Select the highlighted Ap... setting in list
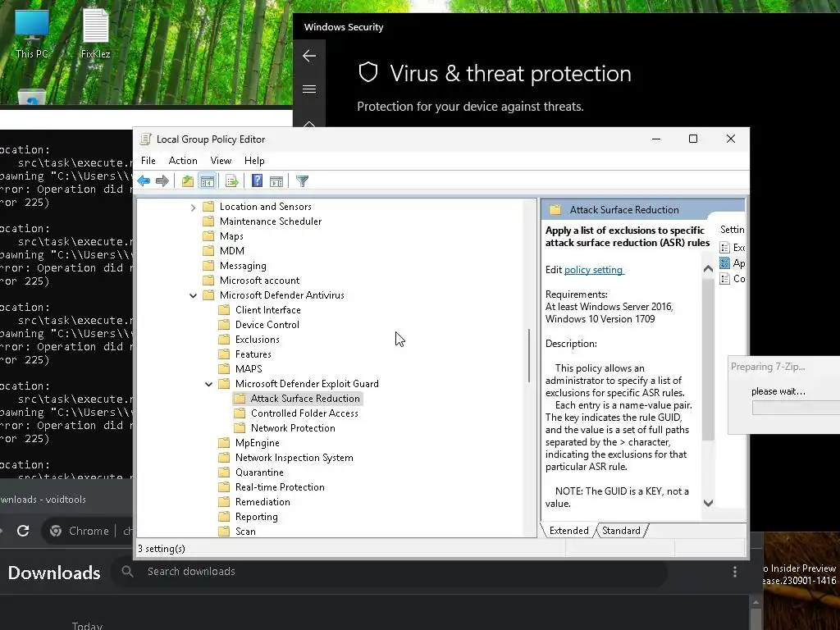This screenshot has width=840, height=630. pyautogui.click(x=733, y=263)
